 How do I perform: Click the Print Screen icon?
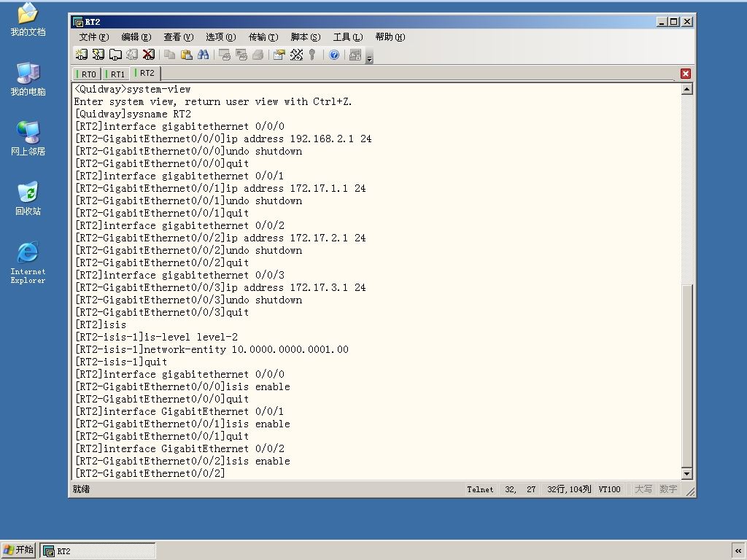225,55
